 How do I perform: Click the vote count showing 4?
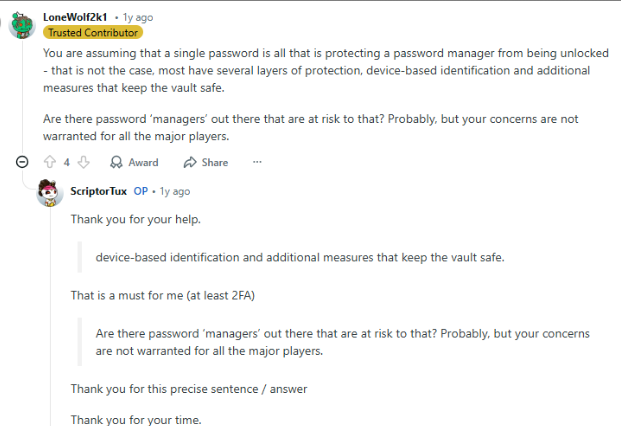tap(67, 162)
